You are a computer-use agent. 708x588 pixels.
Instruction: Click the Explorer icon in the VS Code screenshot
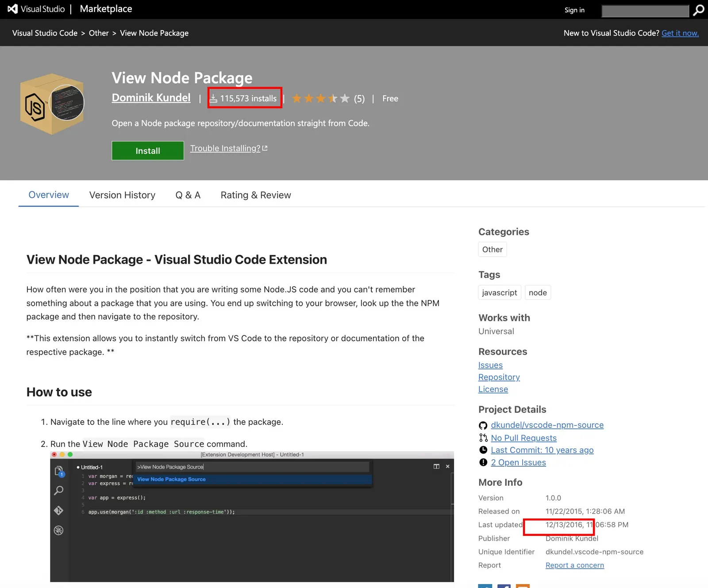pos(59,472)
